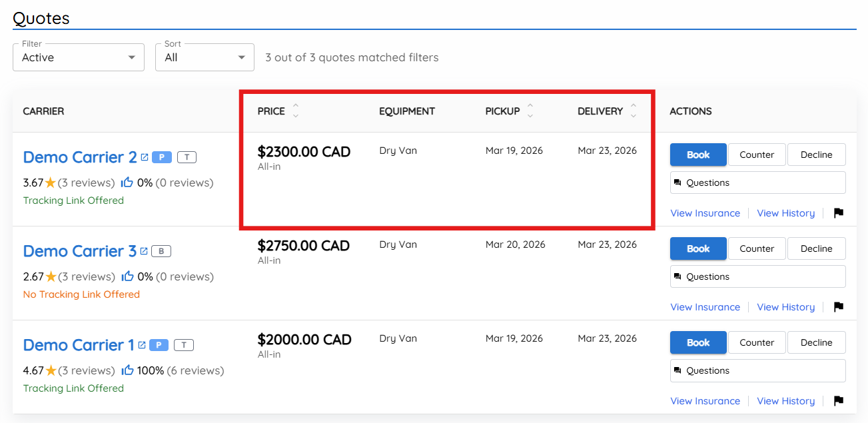Click thumbs-up icon in Demo Carrier 3 row

pyautogui.click(x=127, y=276)
